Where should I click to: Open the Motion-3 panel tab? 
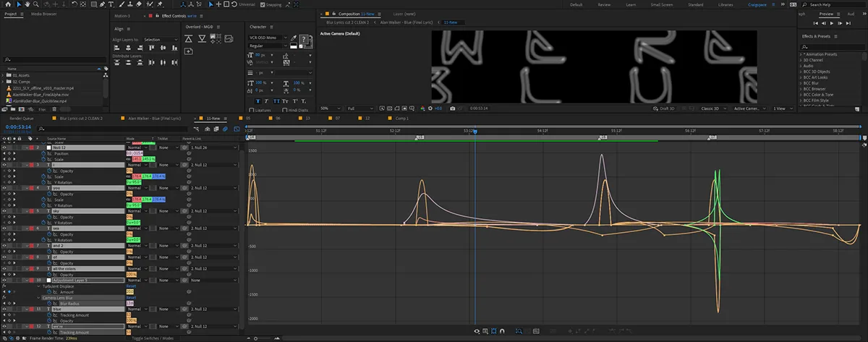122,15
